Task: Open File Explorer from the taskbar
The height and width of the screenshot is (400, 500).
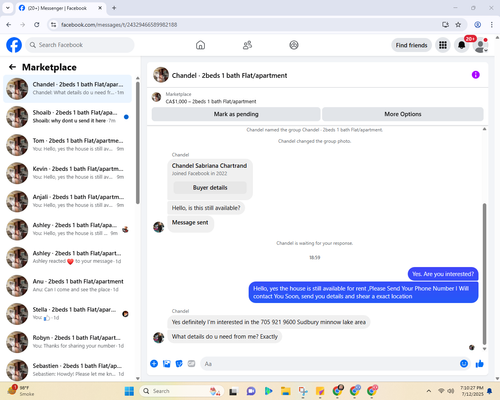Action: [x=285, y=391]
